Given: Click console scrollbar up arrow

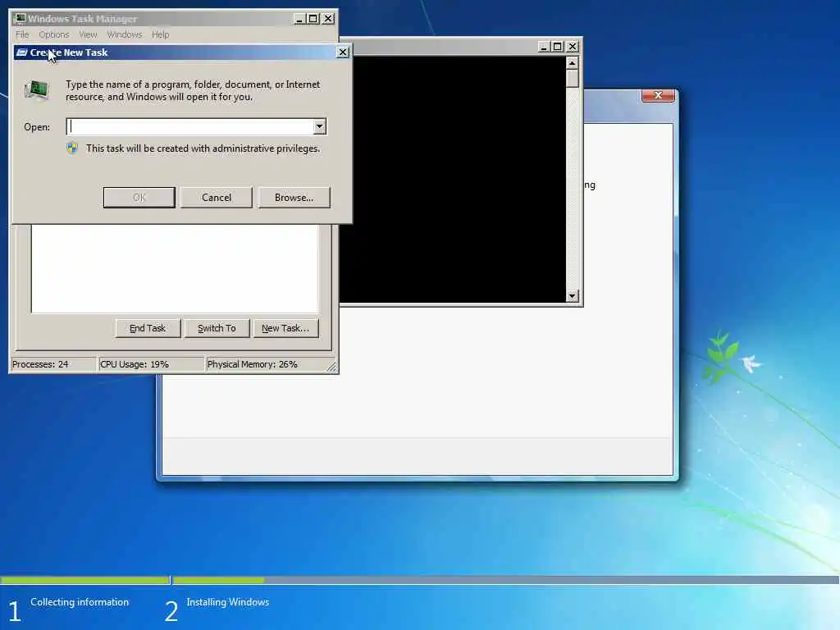Looking at the screenshot, I should coord(572,63).
